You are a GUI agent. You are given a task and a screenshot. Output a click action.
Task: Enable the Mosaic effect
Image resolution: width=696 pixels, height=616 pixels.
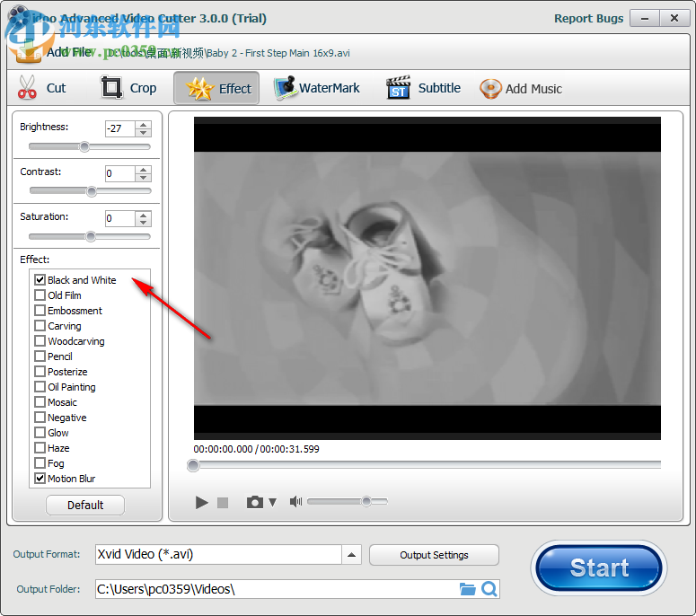coord(40,402)
